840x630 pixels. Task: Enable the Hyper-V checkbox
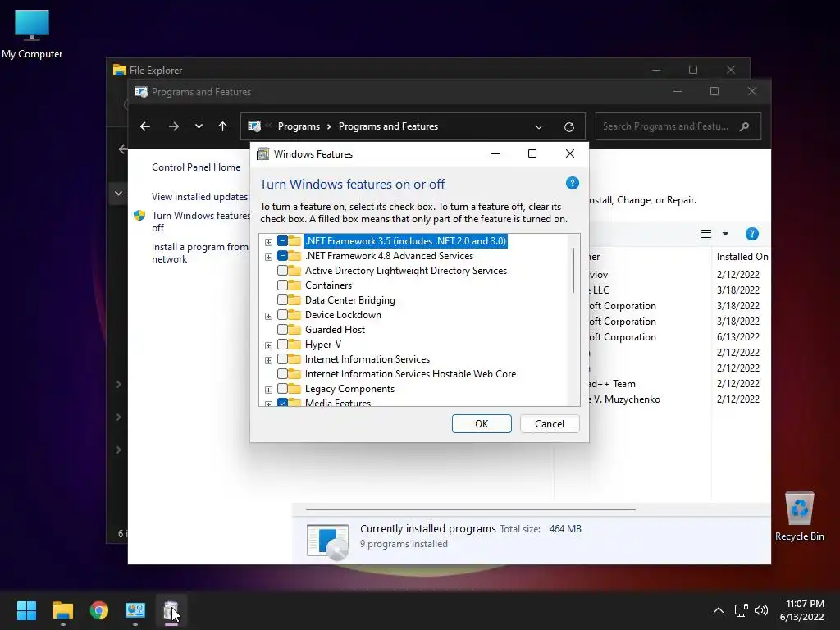tap(282, 345)
